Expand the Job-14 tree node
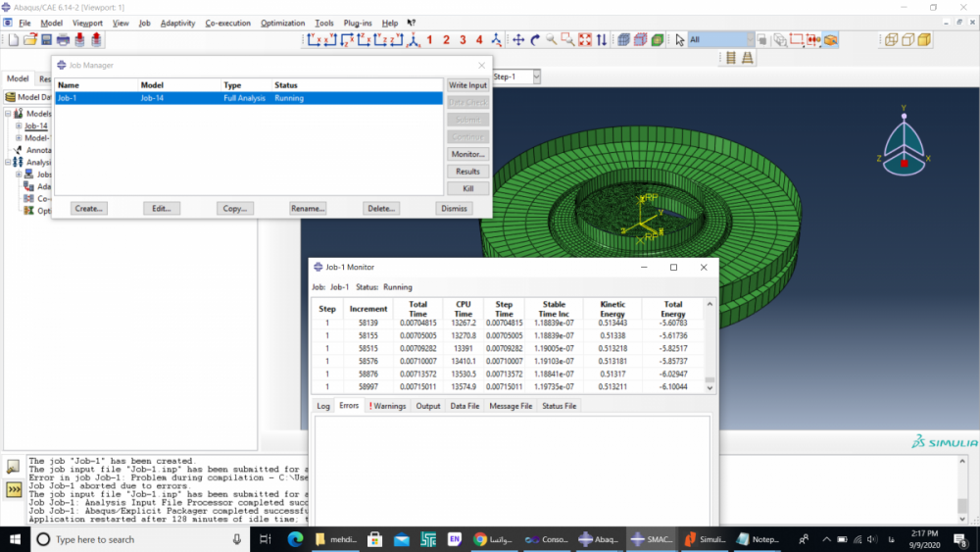This screenshot has height=552, width=980. 19,125
